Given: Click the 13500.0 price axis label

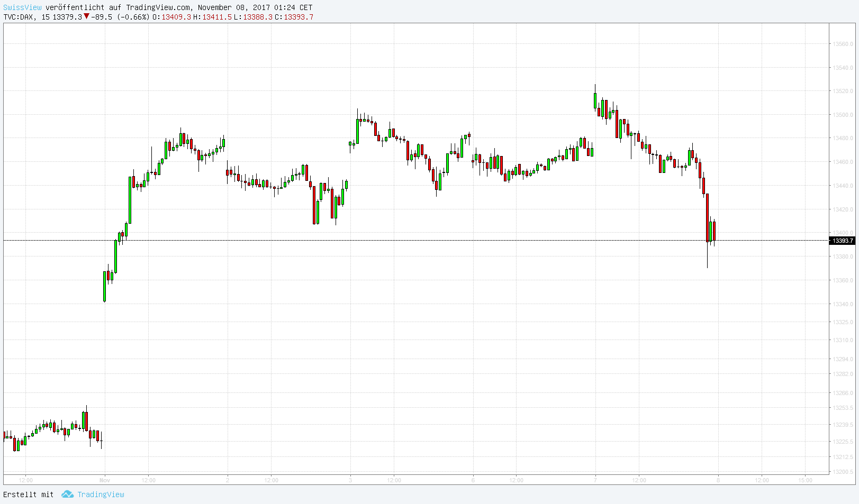Looking at the screenshot, I should coord(843,115).
